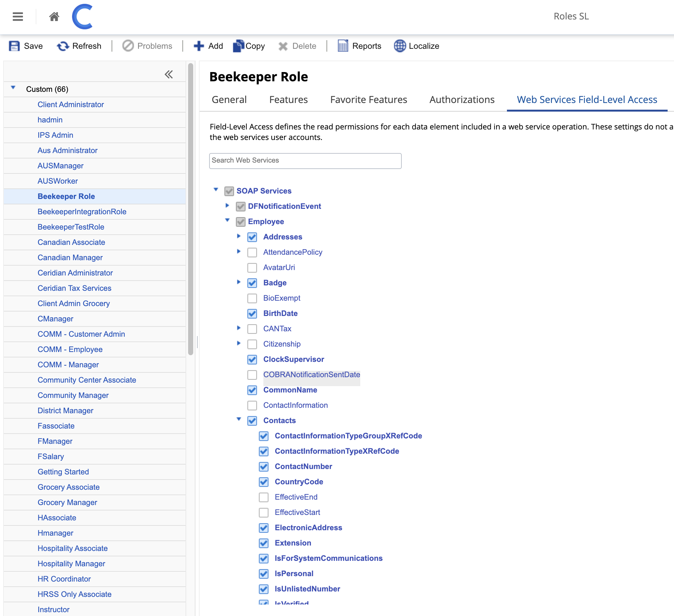This screenshot has width=674, height=616.
Task: Toggle the SOAP Services checkbox
Action: 229,191
